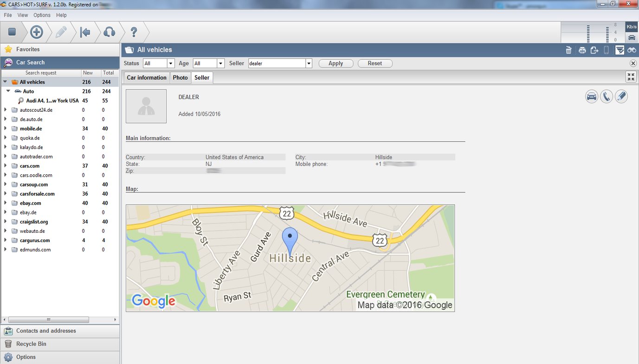Expand the mobile.de tree node

point(5,128)
